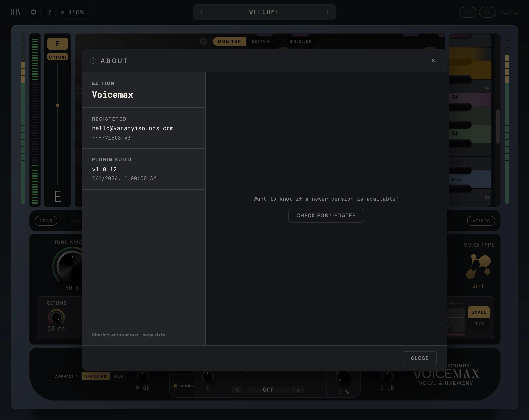Open the BRIGADE tab
The width and height of the screenshot is (529, 420).
[301, 42]
